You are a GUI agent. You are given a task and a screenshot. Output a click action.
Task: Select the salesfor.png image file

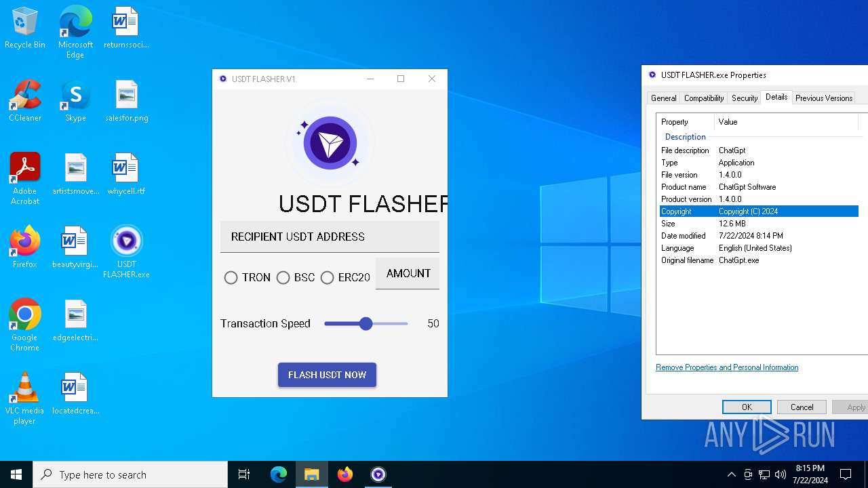tap(126, 102)
